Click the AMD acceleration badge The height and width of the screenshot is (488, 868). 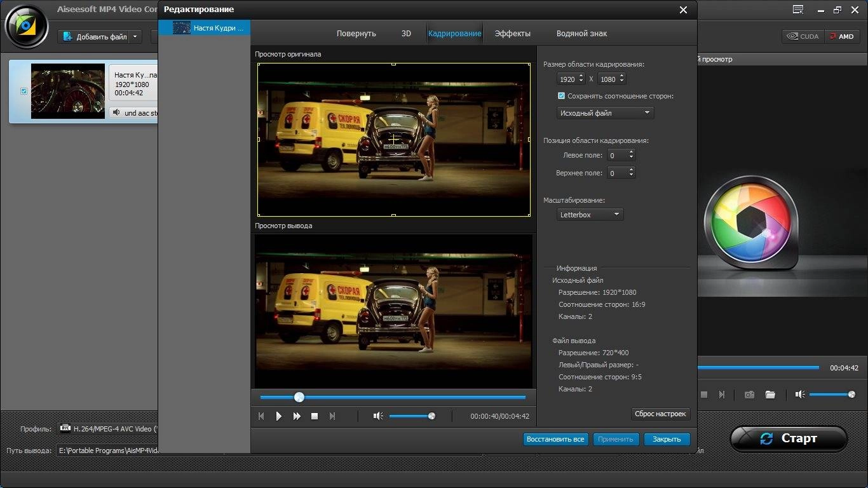tap(843, 36)
